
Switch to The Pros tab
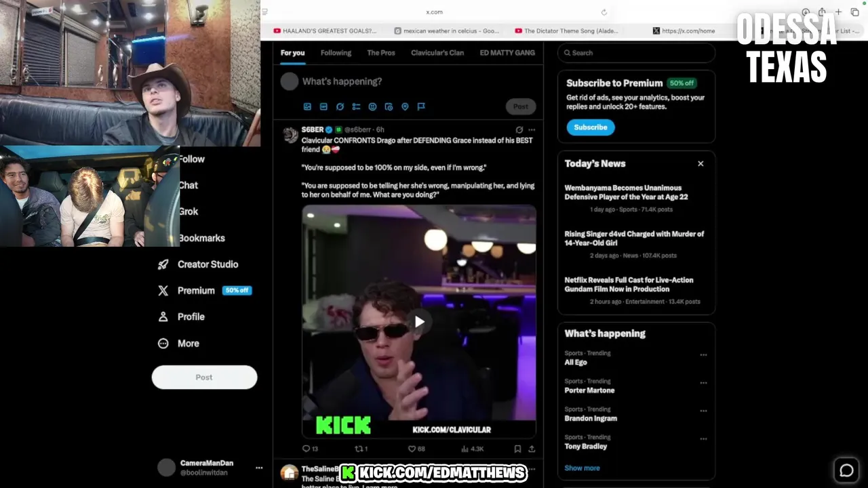[x=381, y=52]
